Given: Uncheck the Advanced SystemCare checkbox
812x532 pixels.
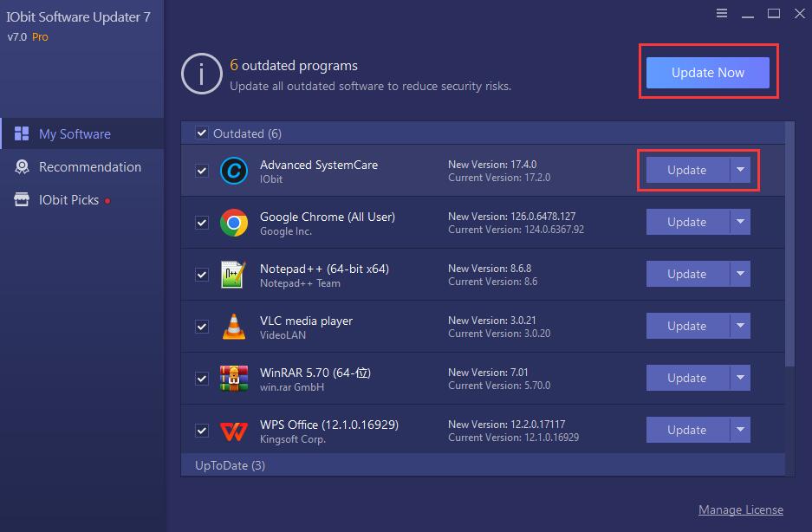Looking at the screenshot, I should (x=202, y=171).
